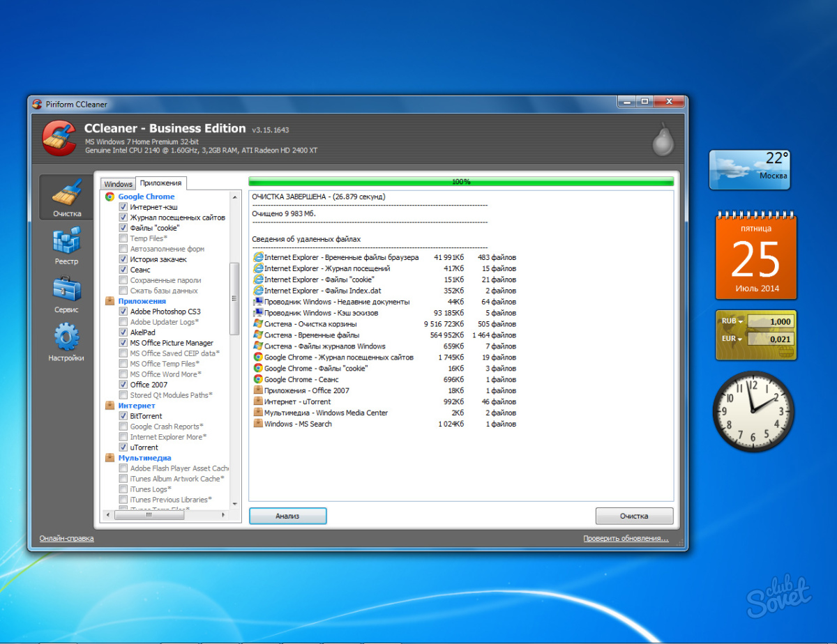Viewport: 837px width, 644px height.
Task: Select the Приложения tab
Action: pyautogui.click(x=161, y=183)
